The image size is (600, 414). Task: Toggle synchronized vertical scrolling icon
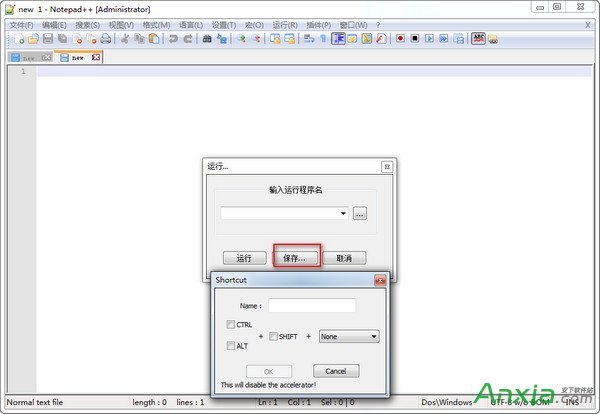275,39
